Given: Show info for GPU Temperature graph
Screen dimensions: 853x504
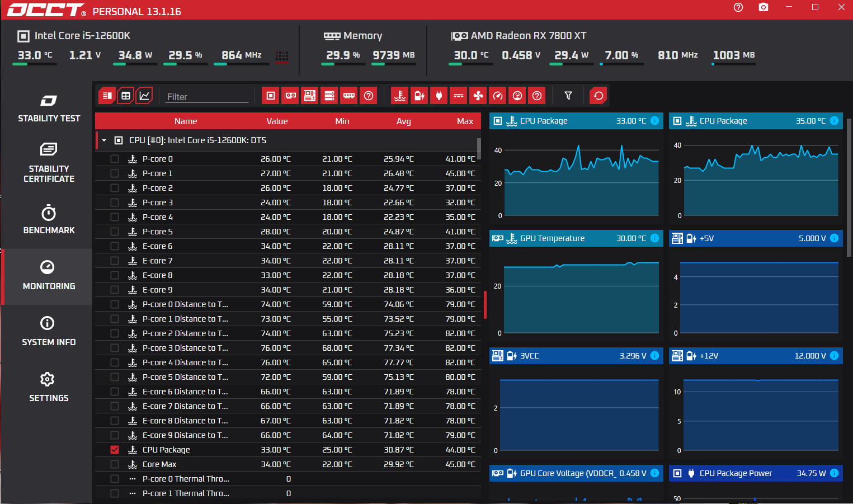Looking at the screenshot, I should coord(655,238).
